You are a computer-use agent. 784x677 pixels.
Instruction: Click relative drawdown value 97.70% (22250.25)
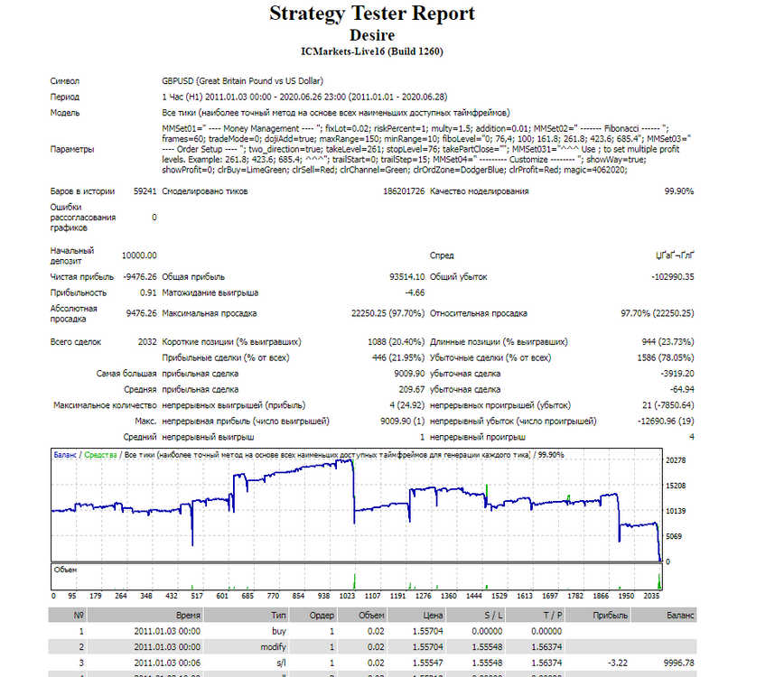pos(657,313)
